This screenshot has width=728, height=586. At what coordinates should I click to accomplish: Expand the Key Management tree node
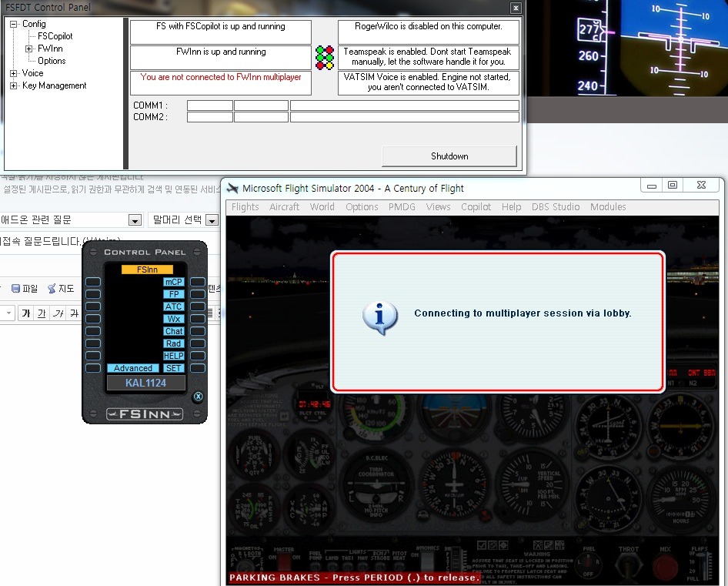pyautogui.click(x=13, y=85)
